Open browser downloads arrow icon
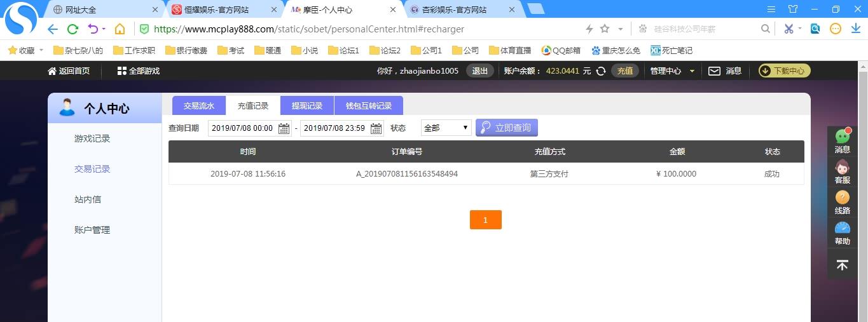This screenshot has height=322, width=868. (855, 29)
